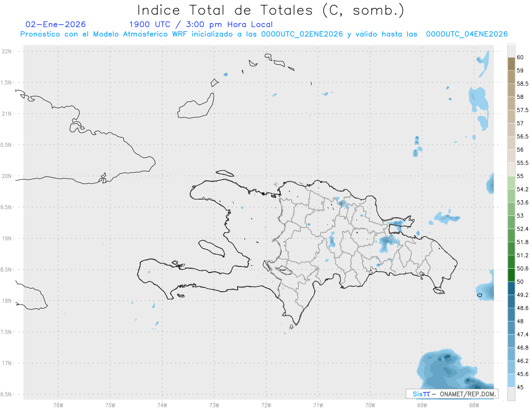Pick the darkest brown swatch between 59 and 60
This screenshot has width=532, height=411.
[x=511, y=64]
